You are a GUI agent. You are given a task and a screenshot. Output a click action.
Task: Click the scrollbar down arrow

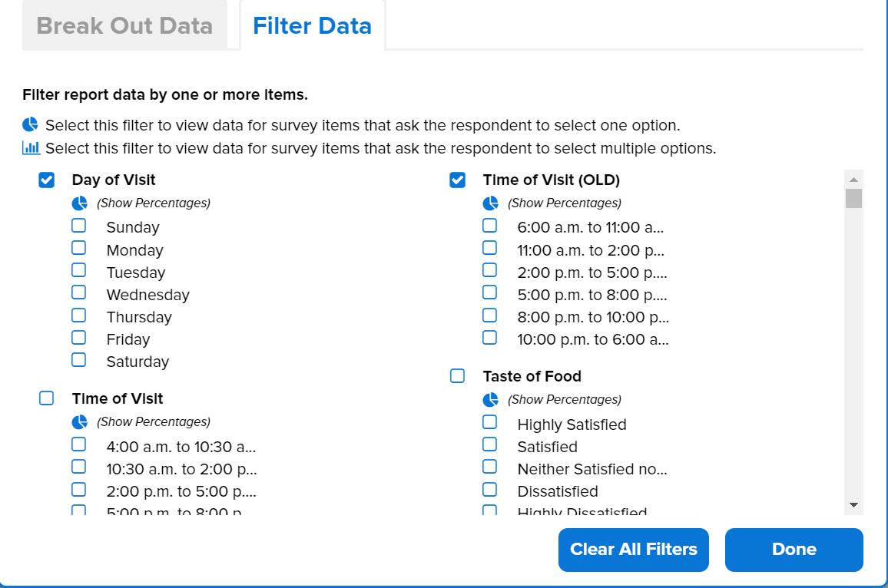(x=853, y=504)
